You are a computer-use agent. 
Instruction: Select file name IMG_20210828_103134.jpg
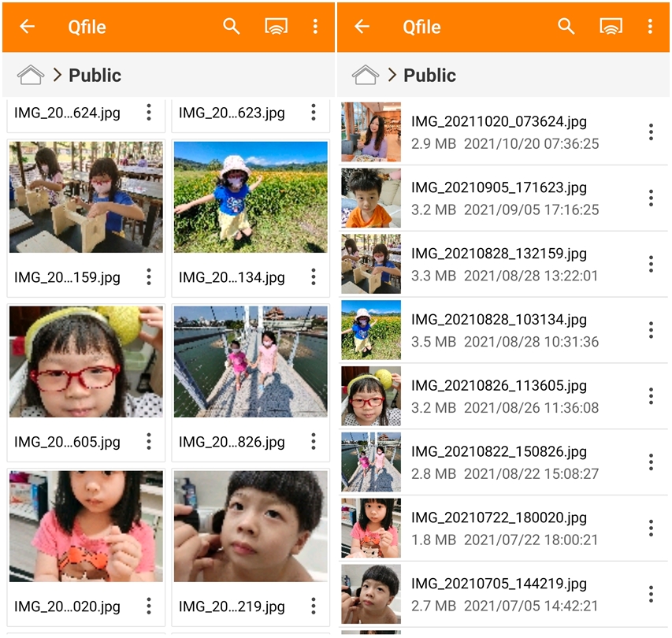(x=499, y=320)
